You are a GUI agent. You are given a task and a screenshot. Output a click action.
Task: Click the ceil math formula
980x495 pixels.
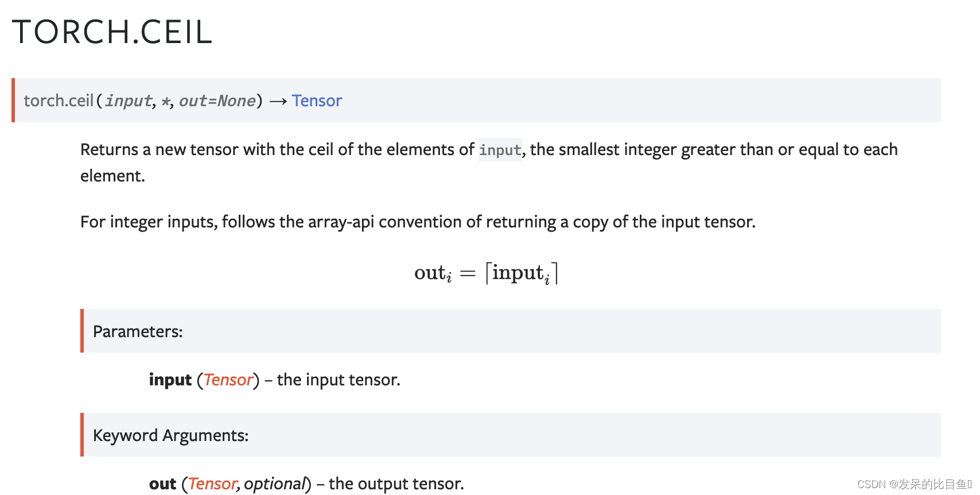click(486, 273)
